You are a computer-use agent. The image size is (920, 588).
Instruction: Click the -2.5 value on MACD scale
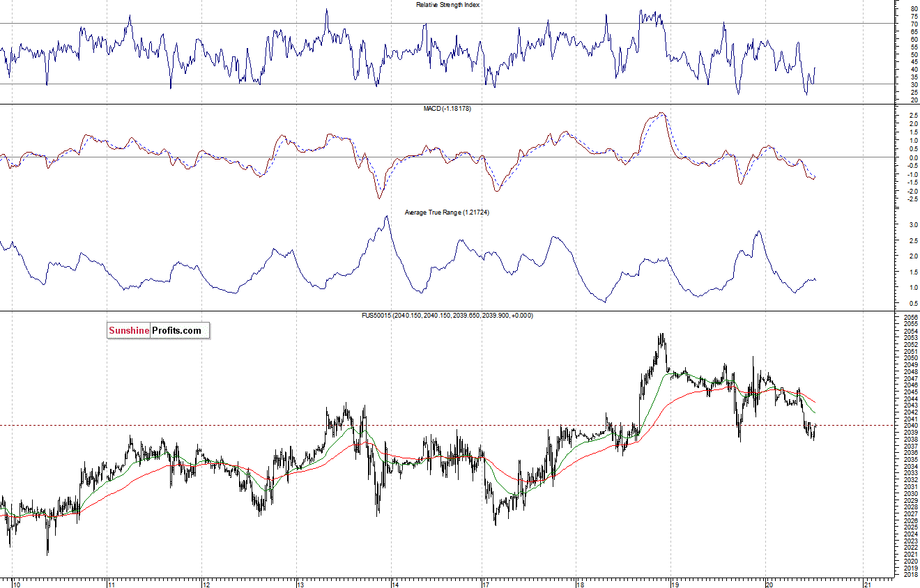click(x=912, y=199)
